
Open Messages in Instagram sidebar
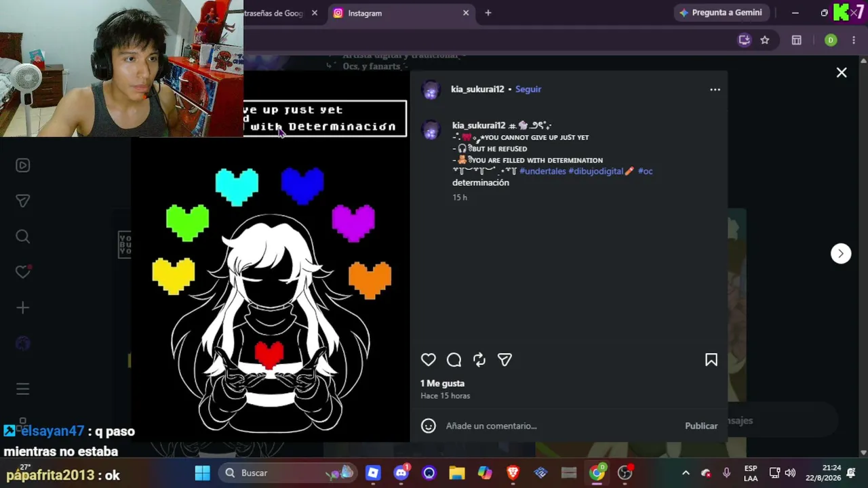(x=23, y=201)
